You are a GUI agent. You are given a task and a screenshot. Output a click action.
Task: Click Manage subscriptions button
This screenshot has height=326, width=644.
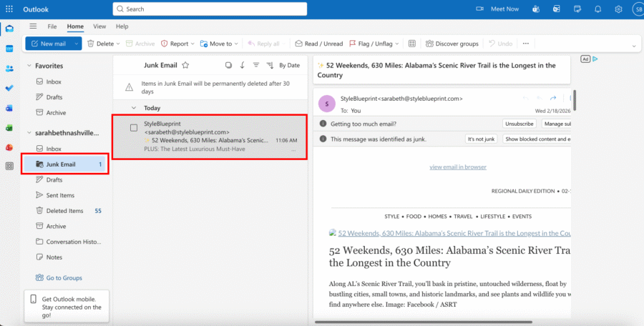coord(556,124)
